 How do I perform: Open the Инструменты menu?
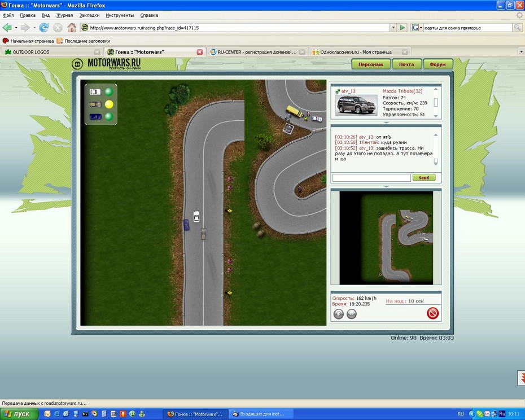(120, 15)
